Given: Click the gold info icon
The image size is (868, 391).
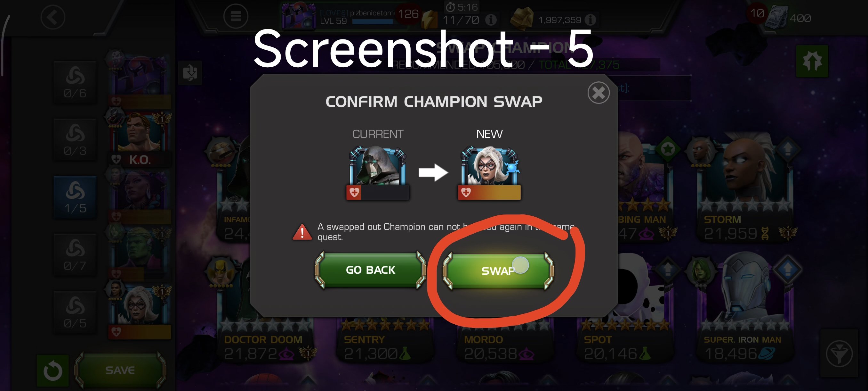Looking at the screenshot, I should [590, 20].
